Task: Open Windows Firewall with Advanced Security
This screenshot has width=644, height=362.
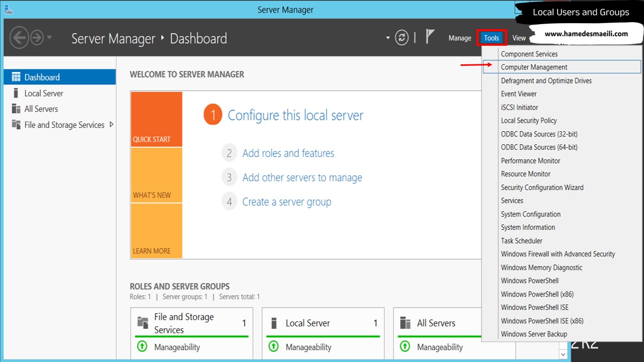Action: click(562, 254)
